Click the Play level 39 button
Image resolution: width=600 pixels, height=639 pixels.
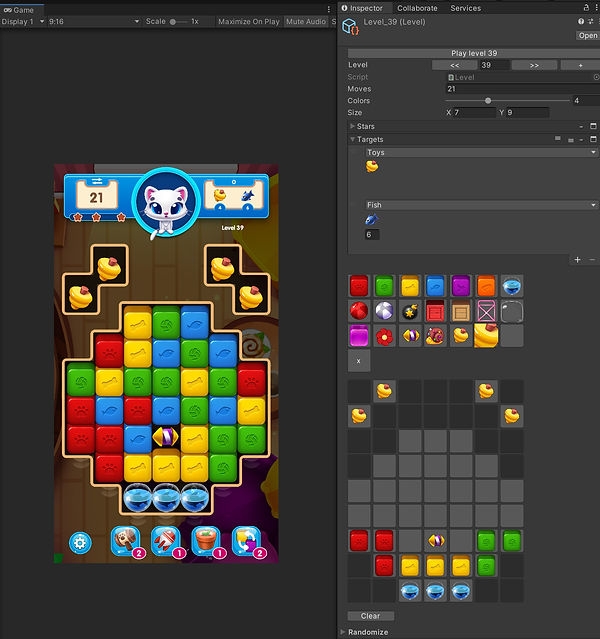tap(473, 52)
